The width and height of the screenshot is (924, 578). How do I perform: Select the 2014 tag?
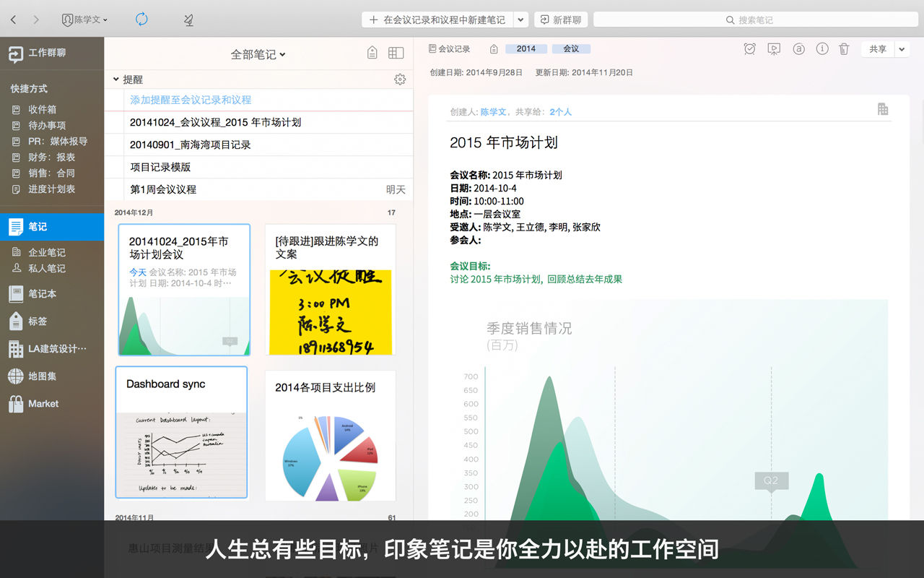(x=526, y=48)
